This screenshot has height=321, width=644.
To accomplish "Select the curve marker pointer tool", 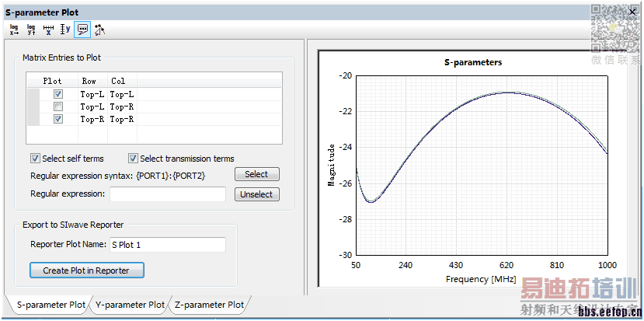I will 99,30.
